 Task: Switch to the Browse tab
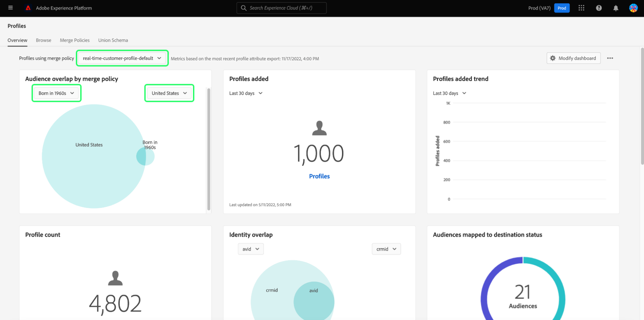point(44,40)
